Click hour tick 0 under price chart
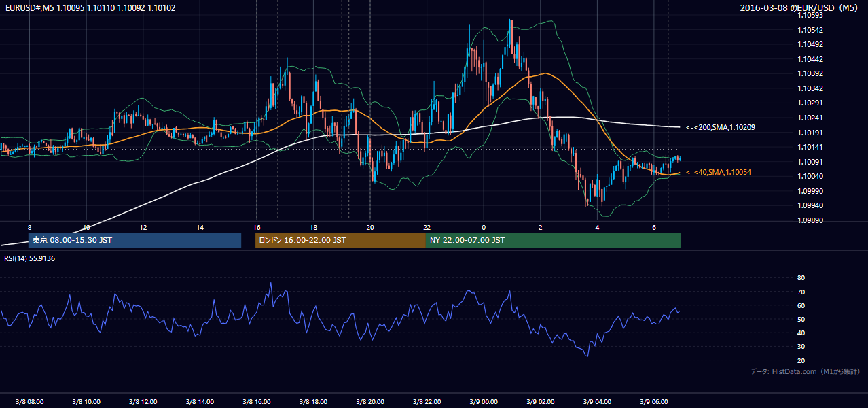 [484, 227]
